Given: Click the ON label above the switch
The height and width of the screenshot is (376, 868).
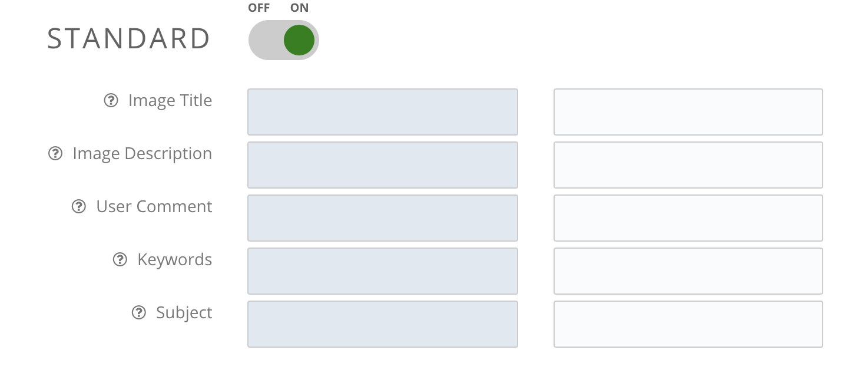Looking at the screenshot, I should pyautogui.click(x=299, y=8).
